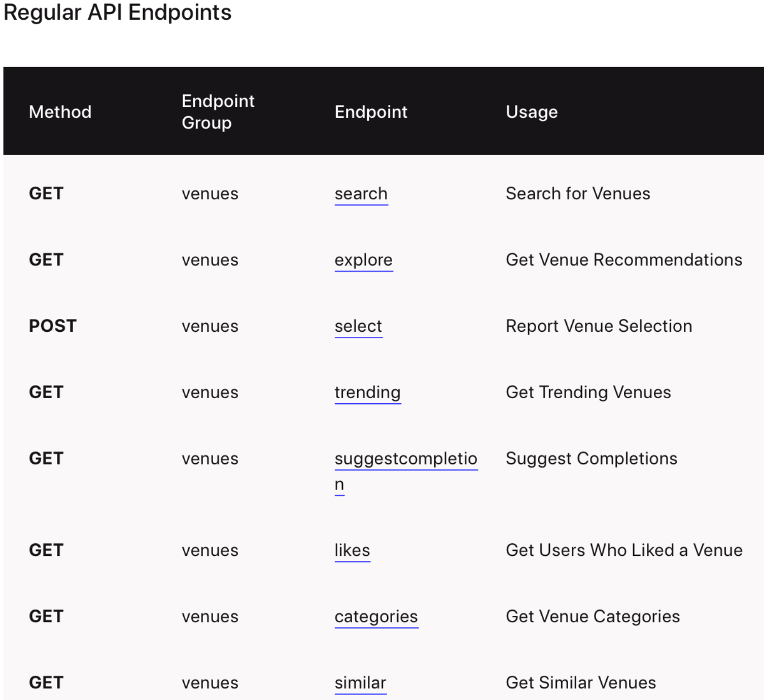The height and width of the screenshot is (700, 764).
Task: Click the Method column header
Action: (x=60, y=112)
